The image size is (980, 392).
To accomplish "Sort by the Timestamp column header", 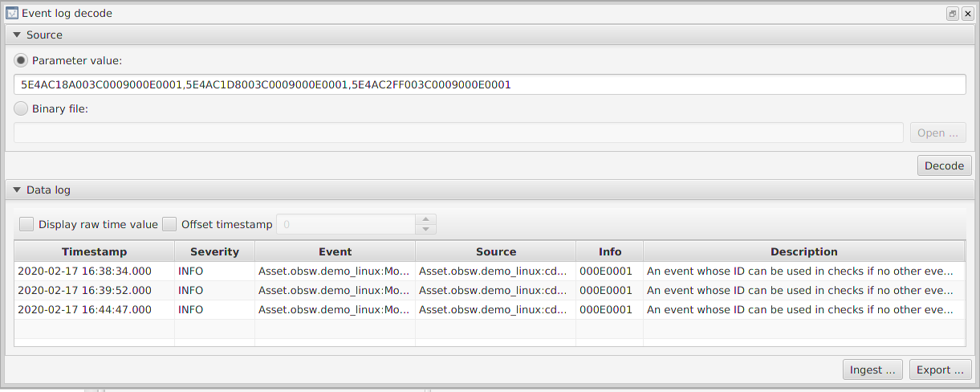I will pyautogui.click(x=94, y=251).
